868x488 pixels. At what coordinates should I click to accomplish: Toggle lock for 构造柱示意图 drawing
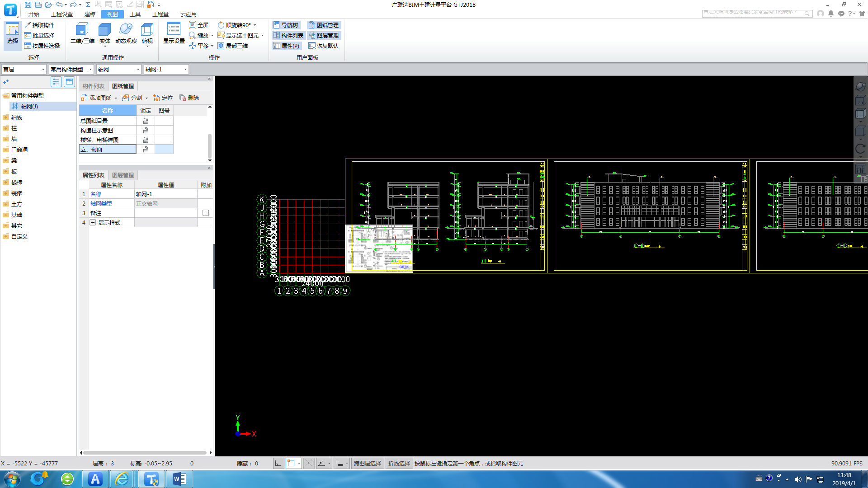click(x=146, y=130)
